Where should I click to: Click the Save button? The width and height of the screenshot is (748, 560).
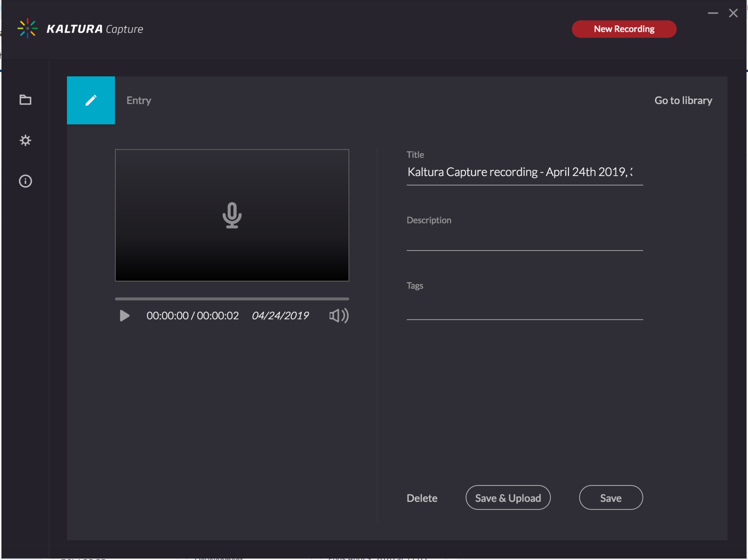pos(611,498)
